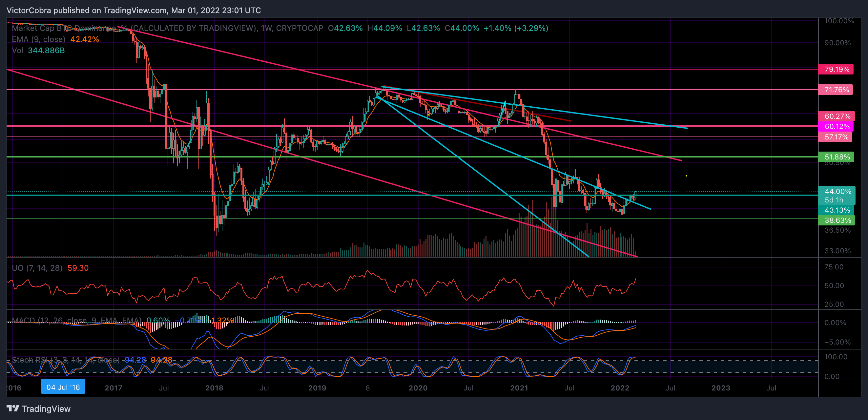The height and width of the screenshot is (420, 868).
Task: Click the current price 44.00% label
Action: (x=837, y=191)
